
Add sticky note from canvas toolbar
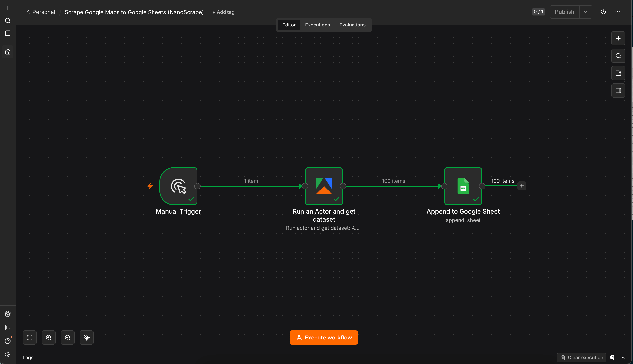[618, 73]
